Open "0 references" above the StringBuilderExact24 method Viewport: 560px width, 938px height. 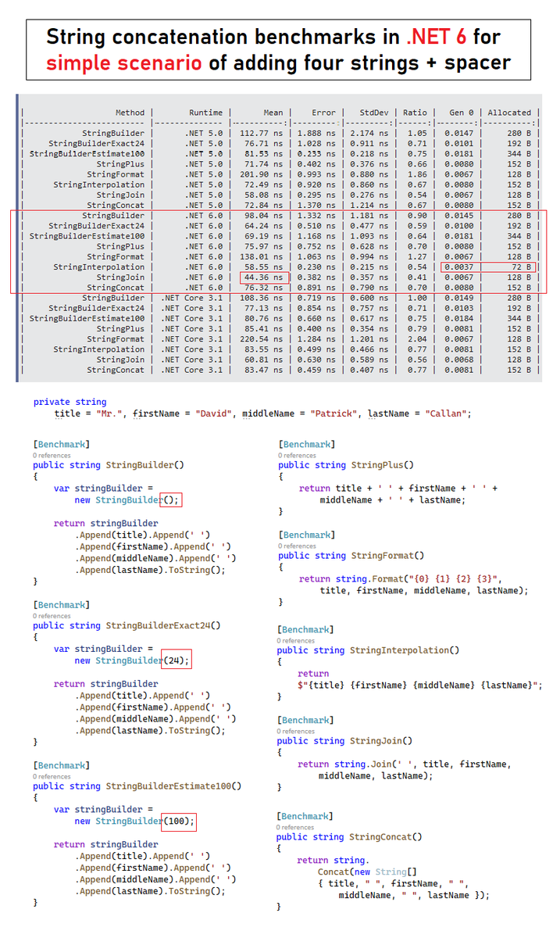click(52, 616)
